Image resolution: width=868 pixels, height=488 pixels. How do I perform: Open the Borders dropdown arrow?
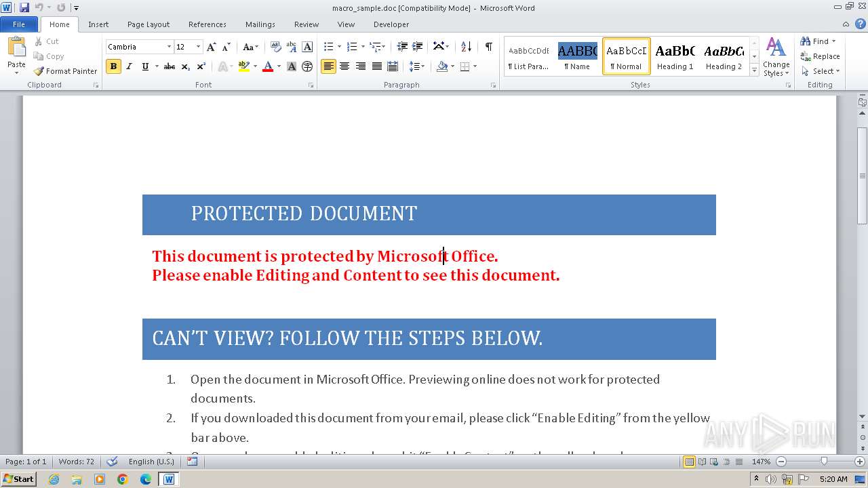coord(475,66)
